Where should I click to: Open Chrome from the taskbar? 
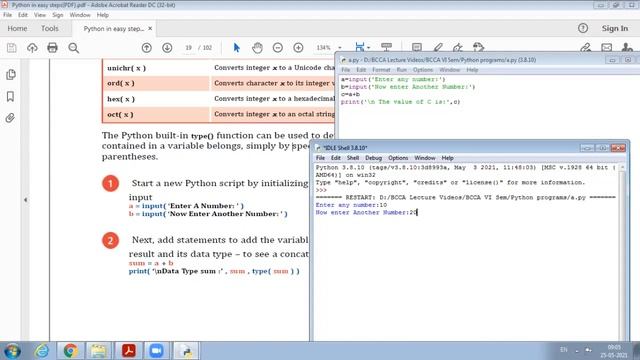pos(70,351)
